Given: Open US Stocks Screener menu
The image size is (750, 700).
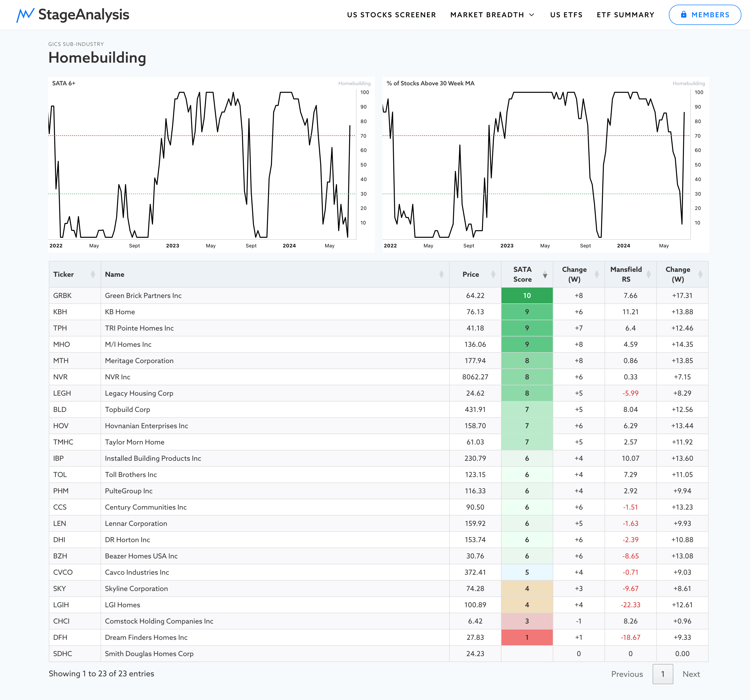Looking at the screenshot, I should (391, 15).
